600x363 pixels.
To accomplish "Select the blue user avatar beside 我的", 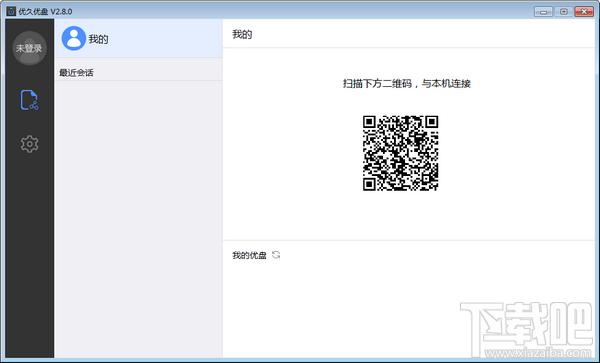I will [x=73, y=38].
